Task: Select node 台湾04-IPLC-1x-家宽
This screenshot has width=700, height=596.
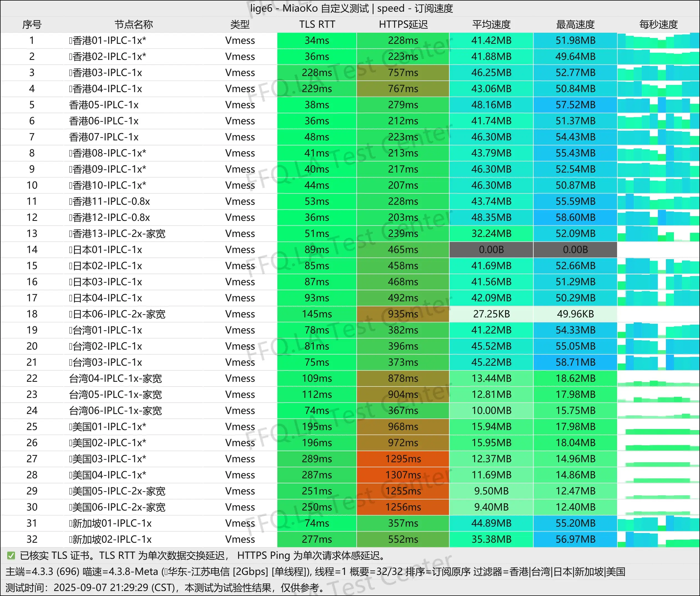Action: pos(115,378)
